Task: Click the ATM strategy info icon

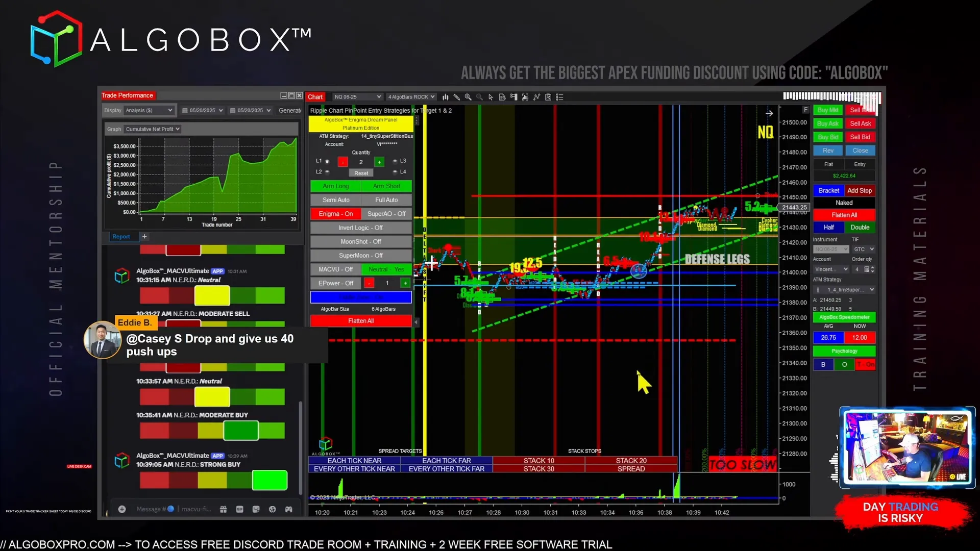Action: (x=818, y=290)
